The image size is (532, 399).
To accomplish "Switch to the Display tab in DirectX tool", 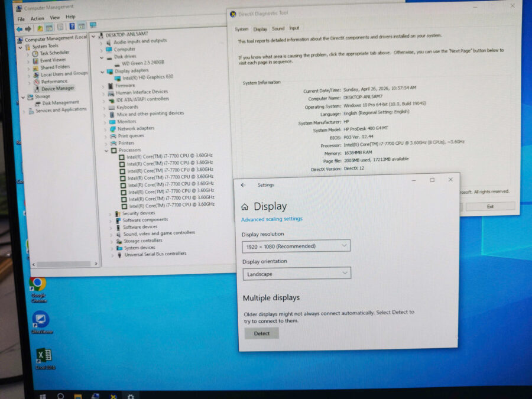I will (x=260, y=29).
